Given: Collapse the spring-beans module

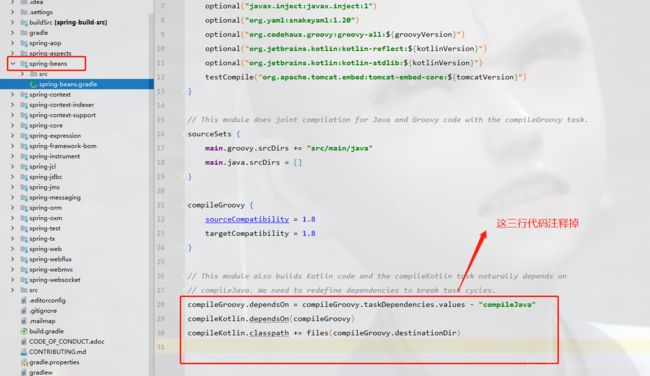Looking at the screenshot, I should 12,63.
